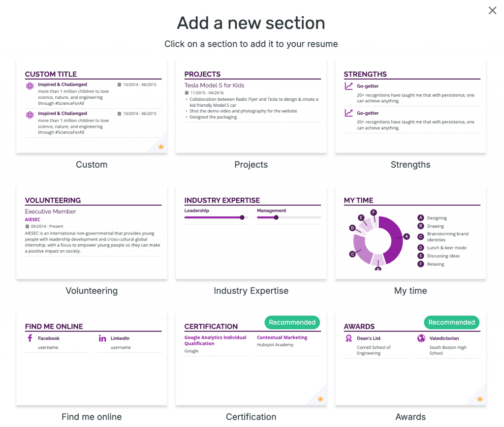This screenshot has width=504, height=427.
Task: Click the crown icon on Custom card
Action: [x=160, y=147]
